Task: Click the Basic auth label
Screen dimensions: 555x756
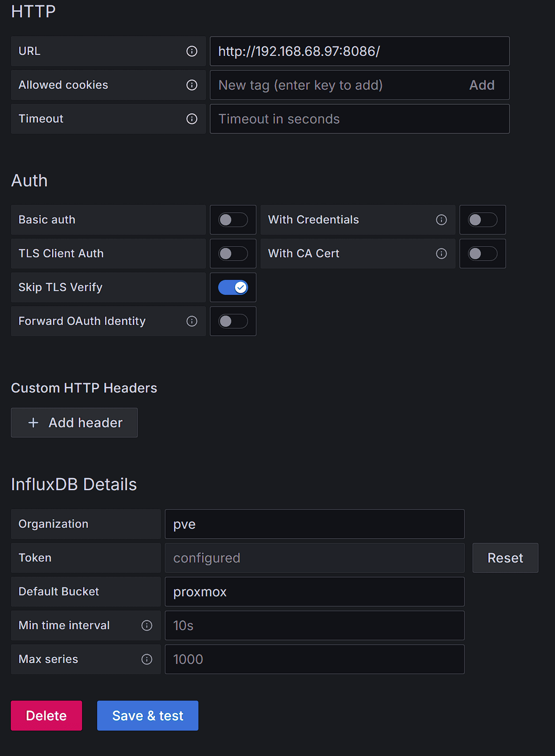Action: point(47,220)
